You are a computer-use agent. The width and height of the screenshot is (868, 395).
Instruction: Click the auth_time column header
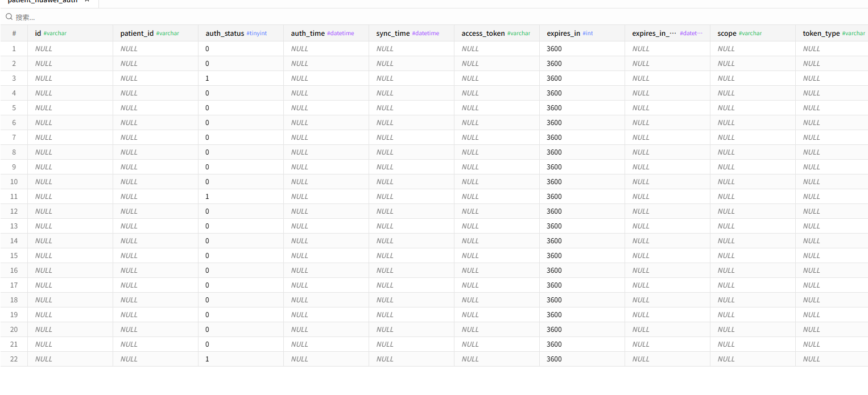coord(326,34)
